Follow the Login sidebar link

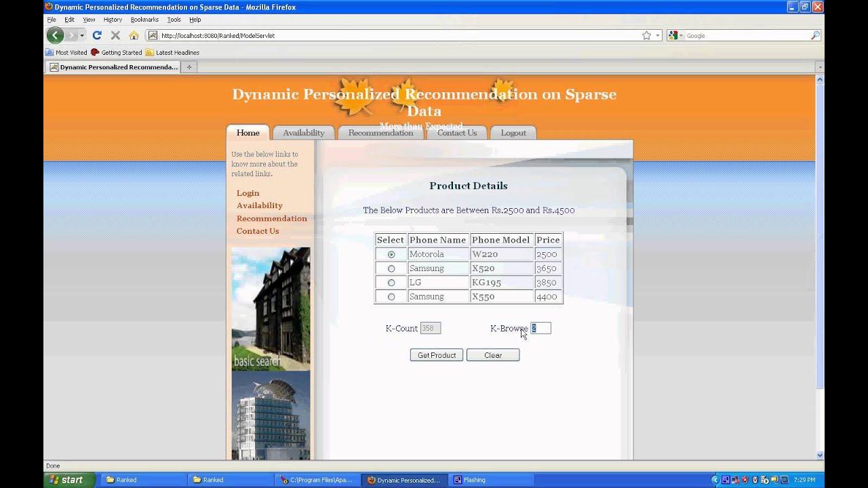click(x=248, y=193)
